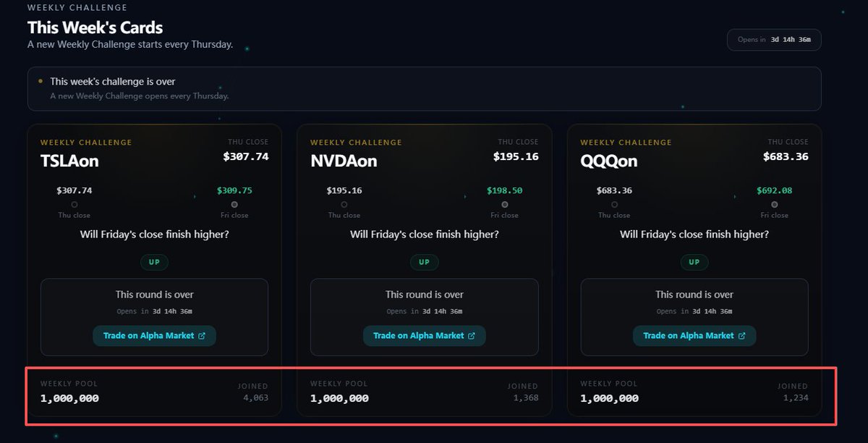Viewport: 868px width, 443px height.
Task: Click "This week's challenge is over" notice
Action: click(x=424, y=88)
